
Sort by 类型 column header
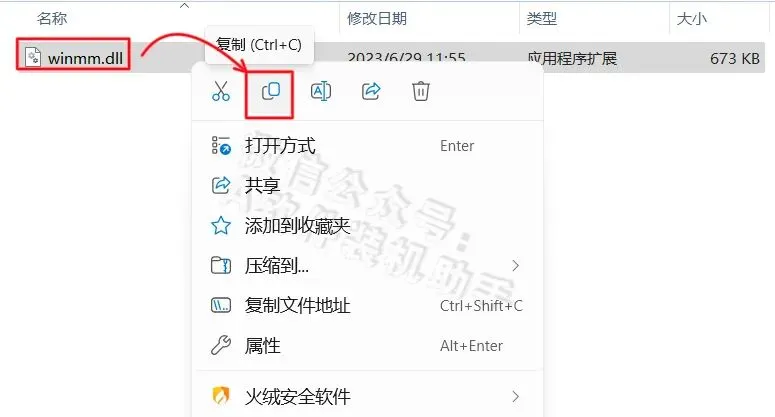(542, 19)
